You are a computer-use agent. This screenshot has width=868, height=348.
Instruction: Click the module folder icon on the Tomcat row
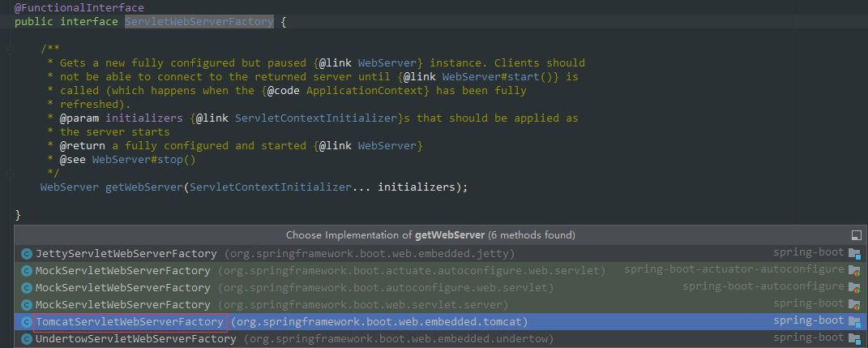(x=855, y=321)
